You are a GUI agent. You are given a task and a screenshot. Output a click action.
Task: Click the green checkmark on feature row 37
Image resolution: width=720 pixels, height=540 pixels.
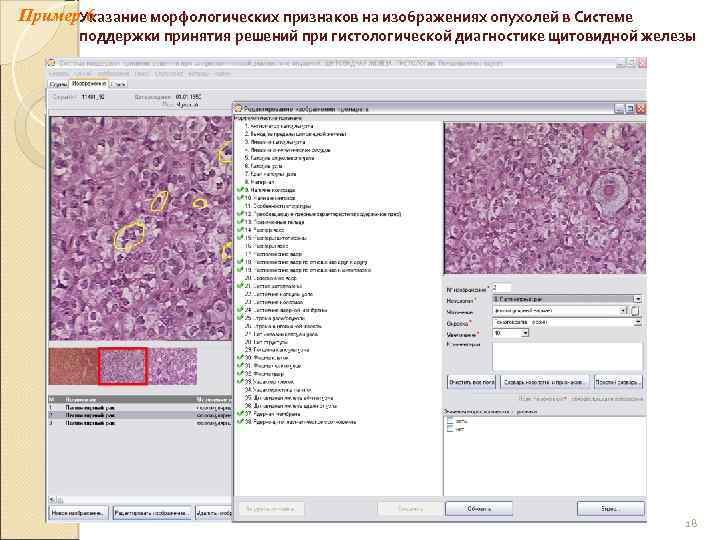coord(240,414)
